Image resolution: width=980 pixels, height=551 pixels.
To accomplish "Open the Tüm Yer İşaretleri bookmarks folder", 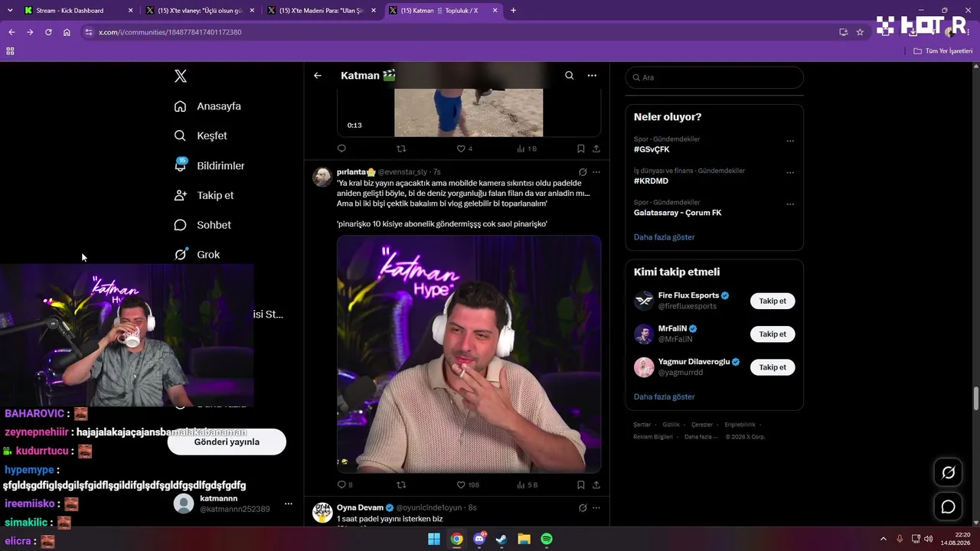I will click(x=943, y=51).
